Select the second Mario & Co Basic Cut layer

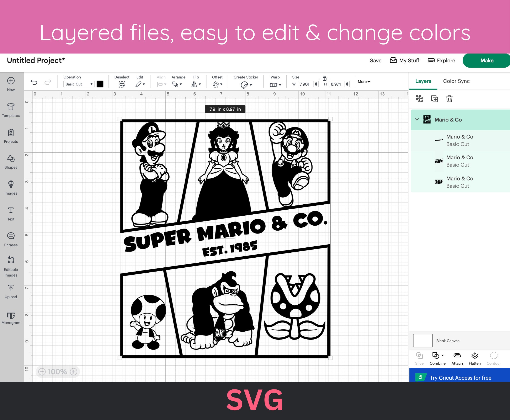pos(460,161)
